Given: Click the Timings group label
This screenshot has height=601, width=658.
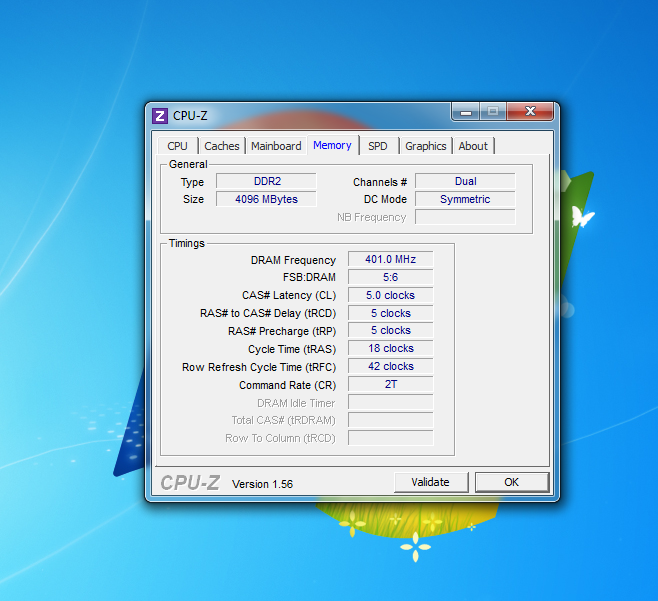Looking at the screenshot, I should tap(187, 243).
